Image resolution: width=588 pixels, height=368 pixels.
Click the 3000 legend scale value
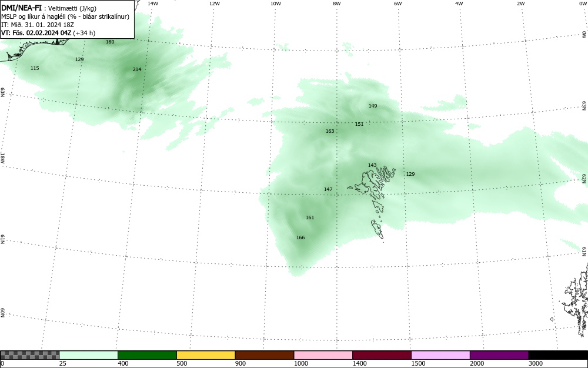[x=536, y=363]
